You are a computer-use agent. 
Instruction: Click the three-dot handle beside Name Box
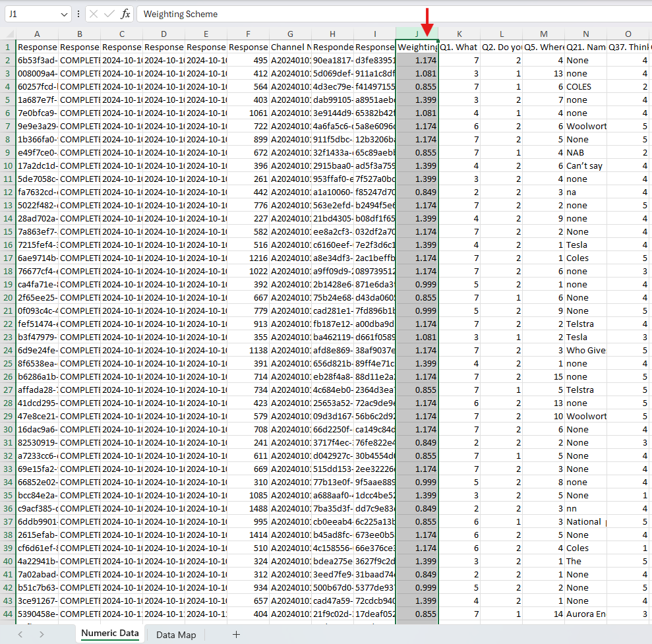78,14
